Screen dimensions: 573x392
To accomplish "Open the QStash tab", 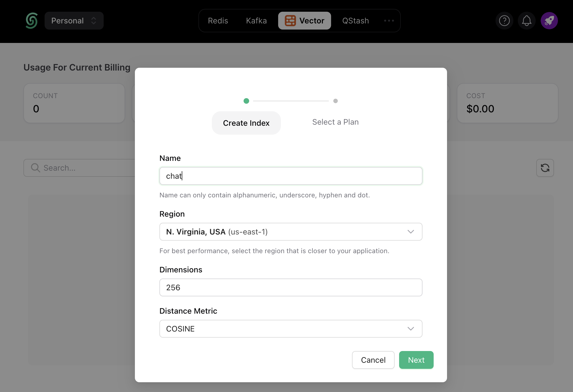I will 355,20.
